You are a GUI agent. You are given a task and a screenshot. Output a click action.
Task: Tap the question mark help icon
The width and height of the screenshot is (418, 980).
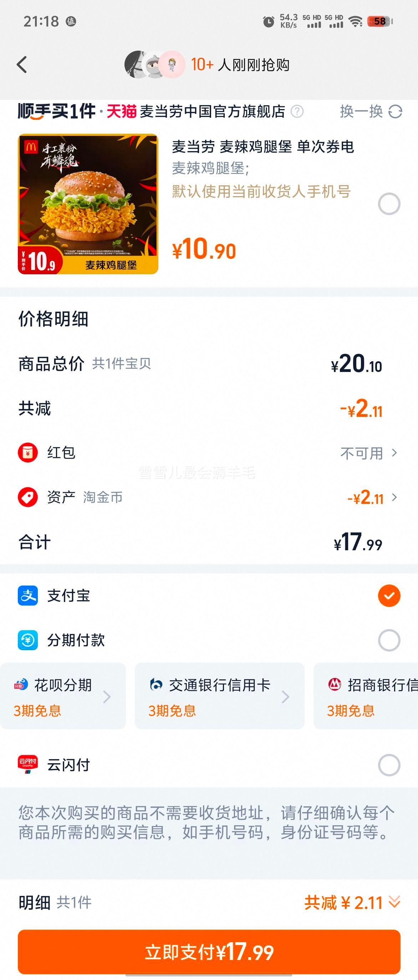click(297, 112)
